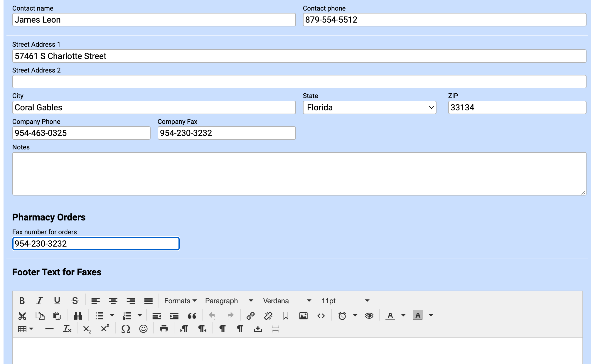The image size is (593, 364).
Task: Click the preview eye icon
Action: pos(369,316)
